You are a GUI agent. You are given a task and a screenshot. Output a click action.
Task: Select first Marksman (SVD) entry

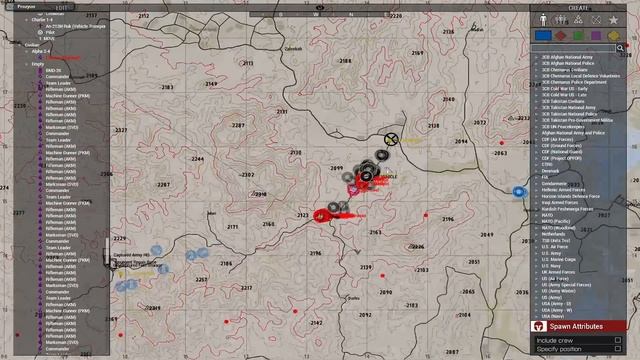coord(62,127)
